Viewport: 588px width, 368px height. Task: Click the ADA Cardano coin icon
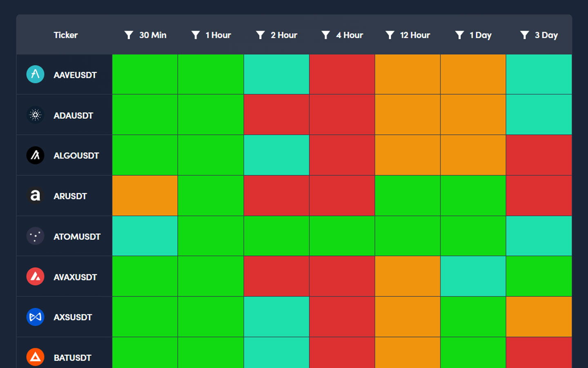tap(36, 115)
